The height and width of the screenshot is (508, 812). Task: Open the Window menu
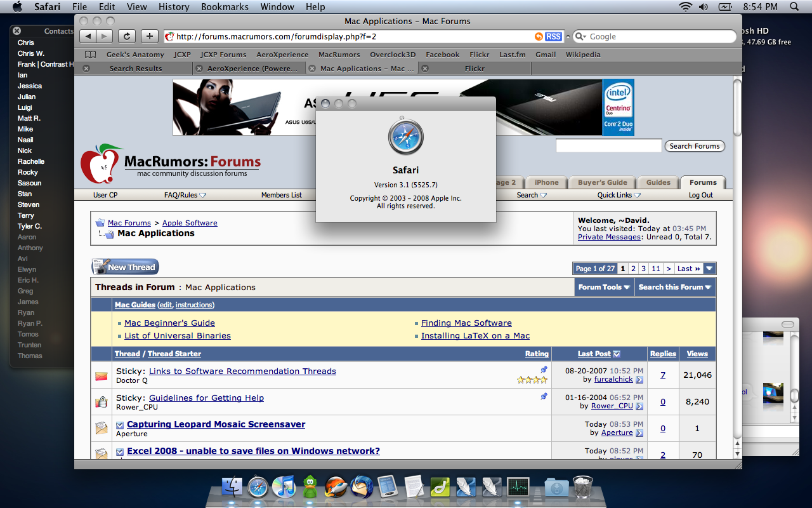coord(277,7)
